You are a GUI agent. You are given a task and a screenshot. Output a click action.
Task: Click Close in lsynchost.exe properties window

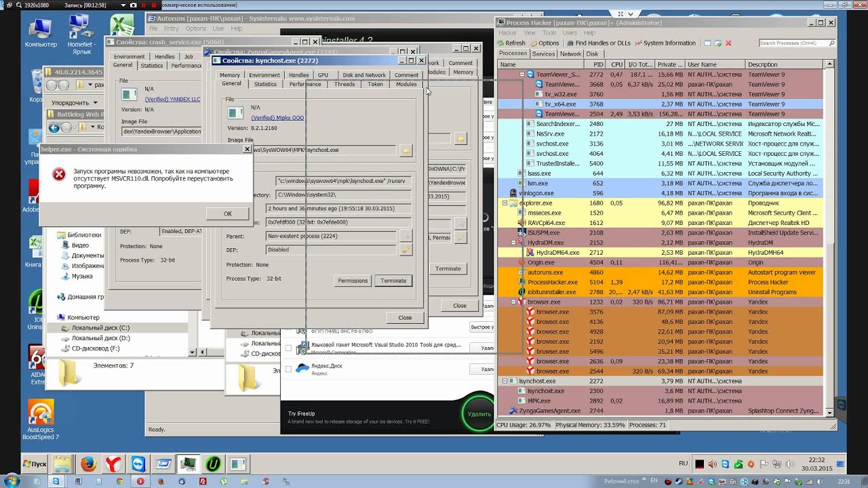[405, 317]
